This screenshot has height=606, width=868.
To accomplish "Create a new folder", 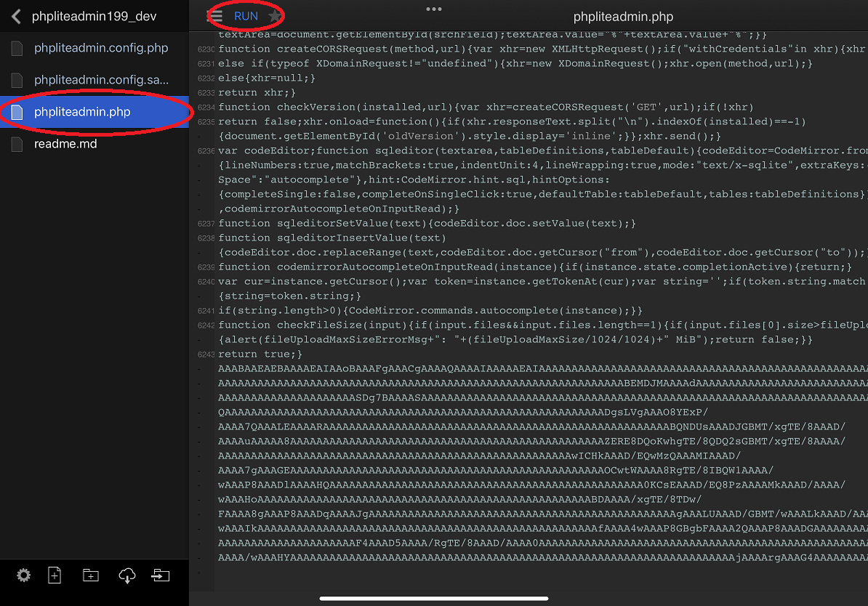I will [91, 575].
